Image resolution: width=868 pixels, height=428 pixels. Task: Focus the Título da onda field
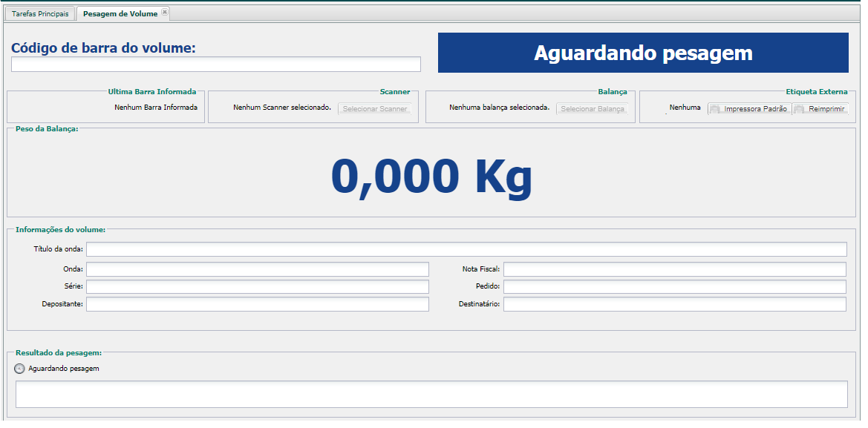[466, 249]
